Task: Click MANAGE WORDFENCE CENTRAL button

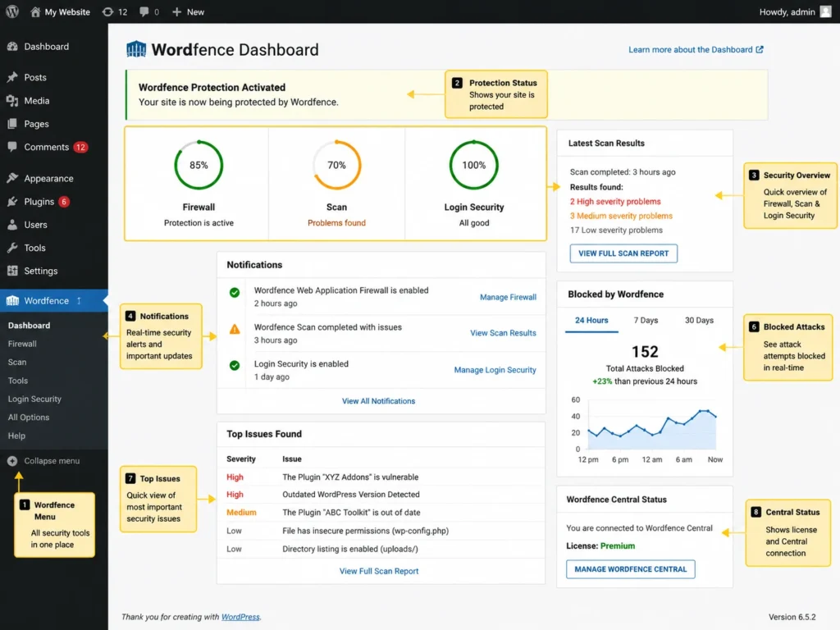Action: pyautogui.click(x=631, y=569)
